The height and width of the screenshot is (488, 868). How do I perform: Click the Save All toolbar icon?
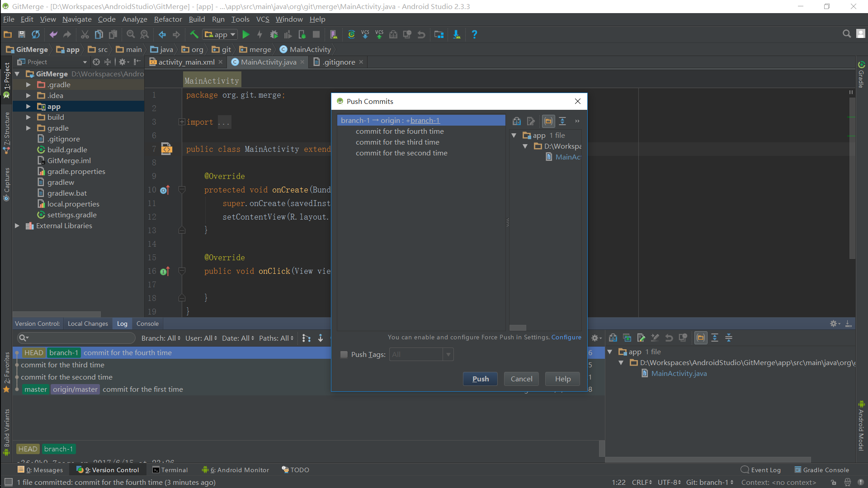pos(21,34)
